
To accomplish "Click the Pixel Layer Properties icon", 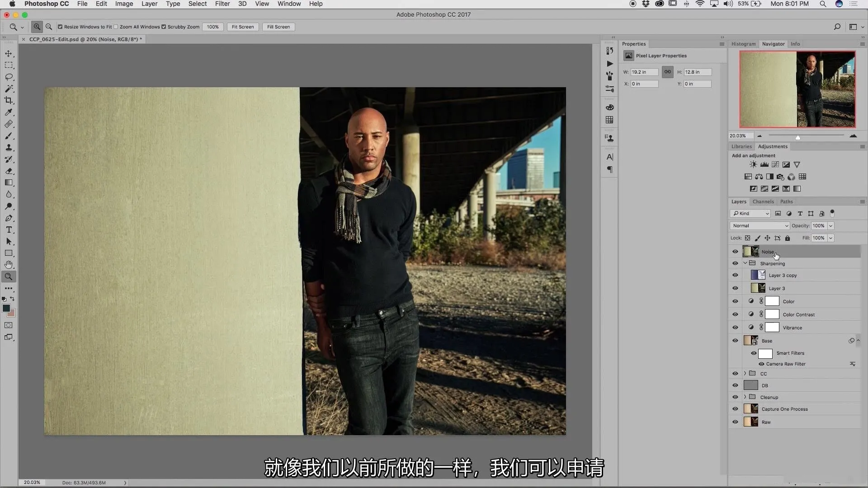I will 628,56.
